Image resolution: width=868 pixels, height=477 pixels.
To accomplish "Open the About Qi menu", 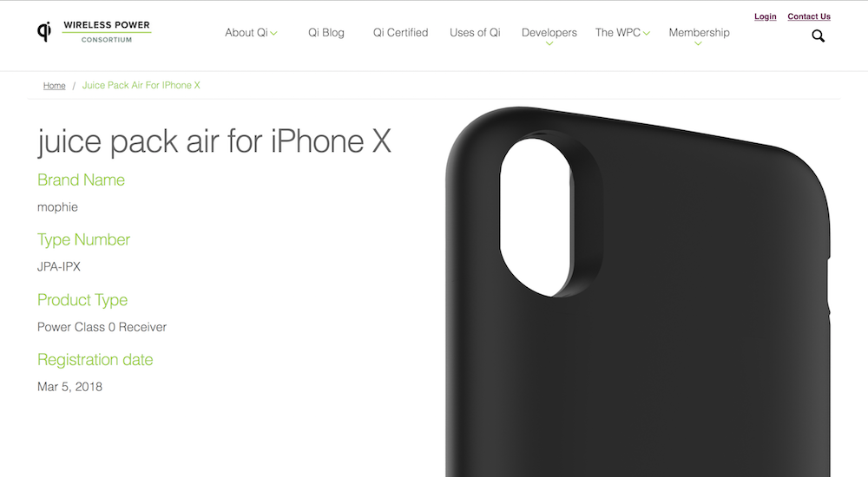I will tap(247, 33).
